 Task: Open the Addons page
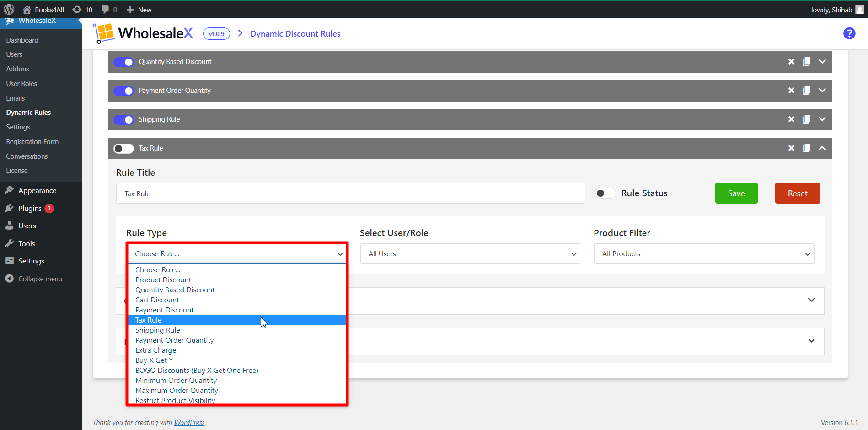[x=17, y=69]
